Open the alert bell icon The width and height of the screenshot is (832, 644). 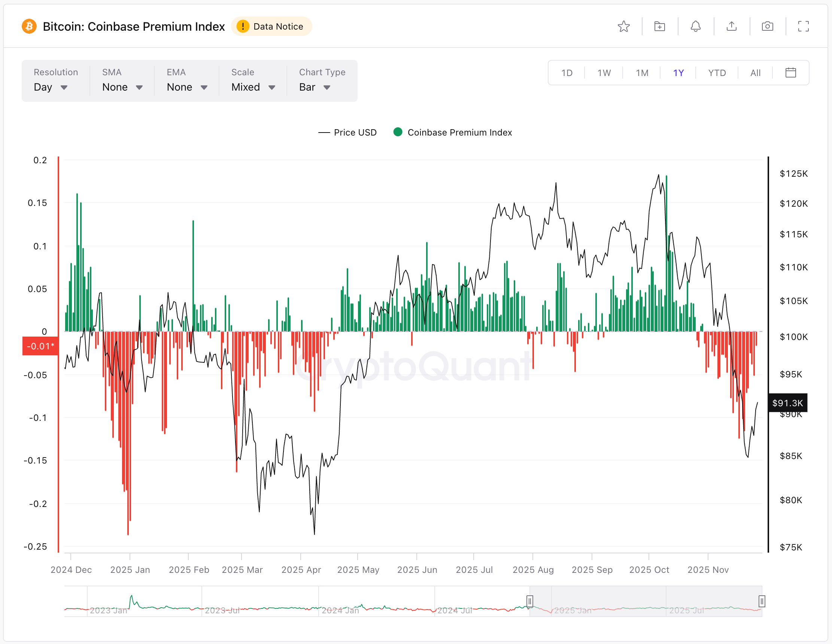point(695,26)
